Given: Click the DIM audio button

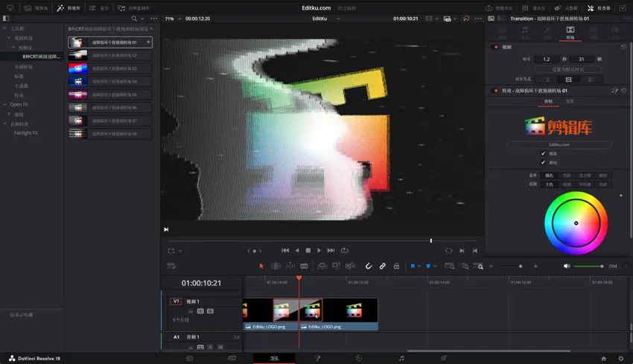Looking at the screenshot, I should coord(613,266).
